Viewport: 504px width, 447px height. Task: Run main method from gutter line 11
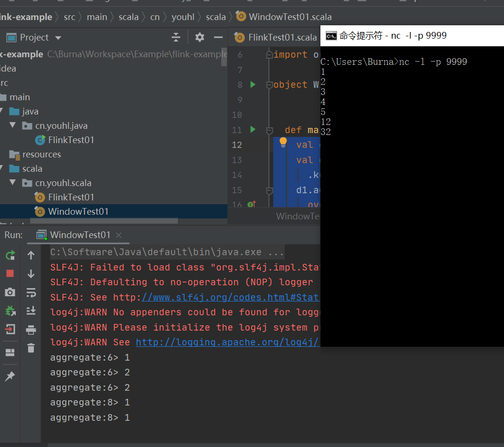[253, 130]
